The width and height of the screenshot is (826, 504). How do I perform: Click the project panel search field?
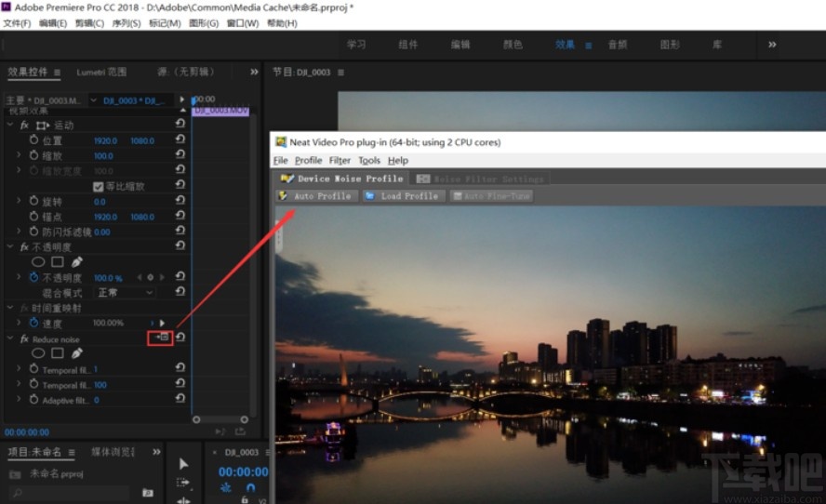[70, 491]
